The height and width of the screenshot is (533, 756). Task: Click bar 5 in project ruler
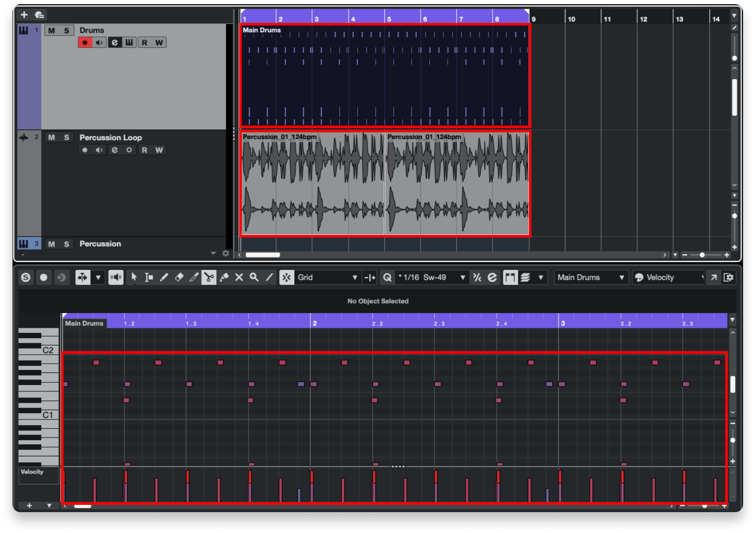point(389,19)
